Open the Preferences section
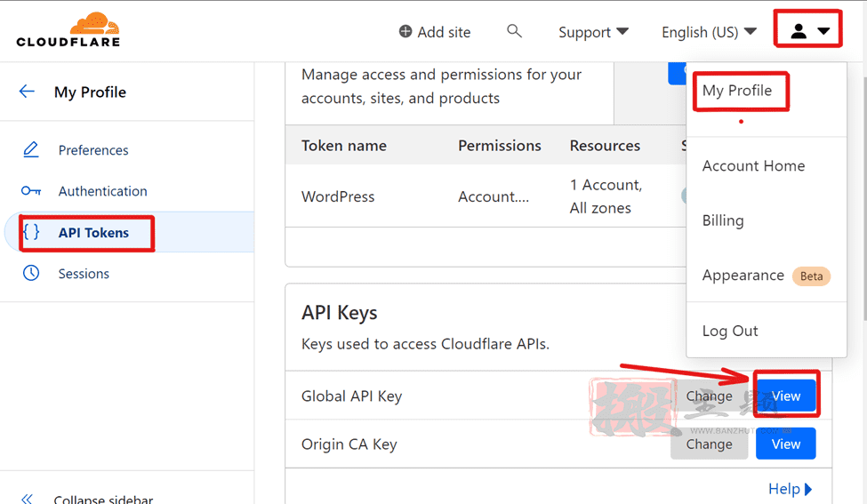 point(92,150)
